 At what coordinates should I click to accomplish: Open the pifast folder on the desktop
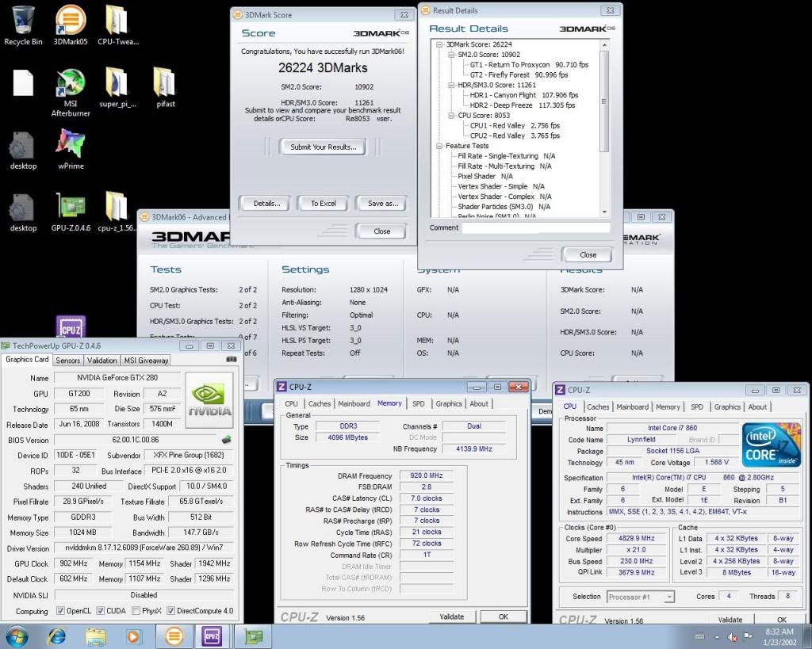[164, 83]
